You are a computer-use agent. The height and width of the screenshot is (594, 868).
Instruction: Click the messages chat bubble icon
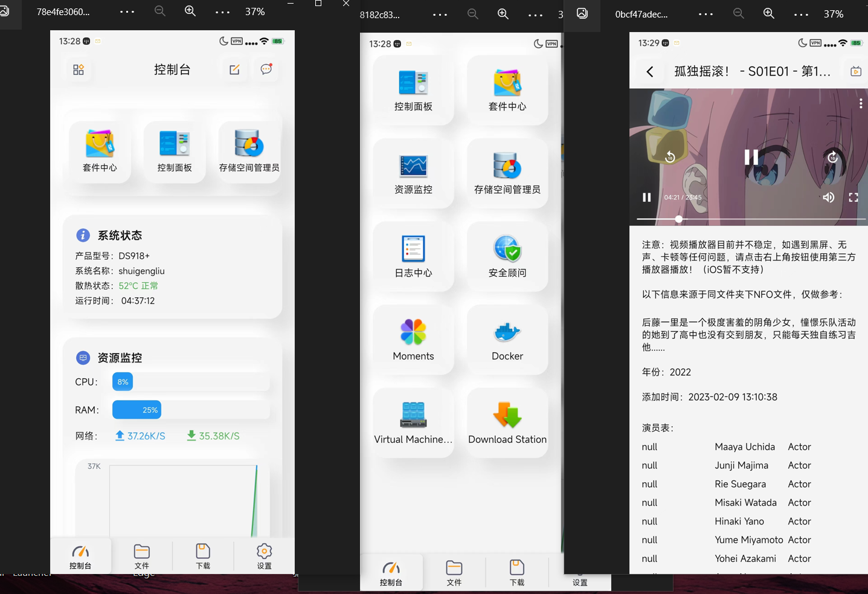pos(266,69)
